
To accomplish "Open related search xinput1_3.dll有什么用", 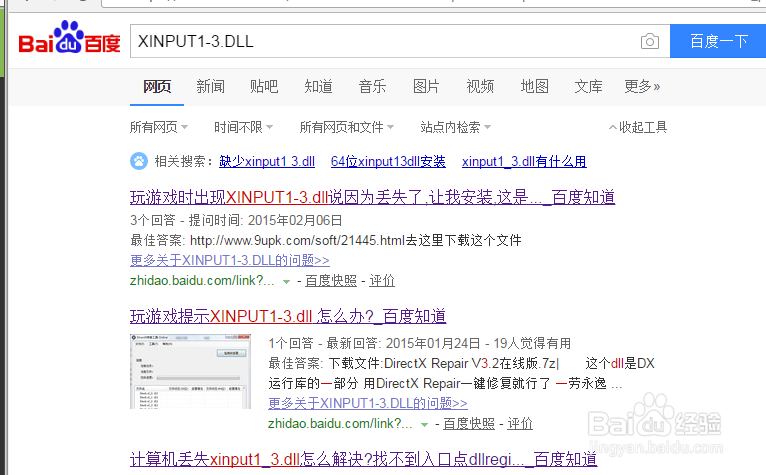I will pyautogui.click(x=524, y=161).
